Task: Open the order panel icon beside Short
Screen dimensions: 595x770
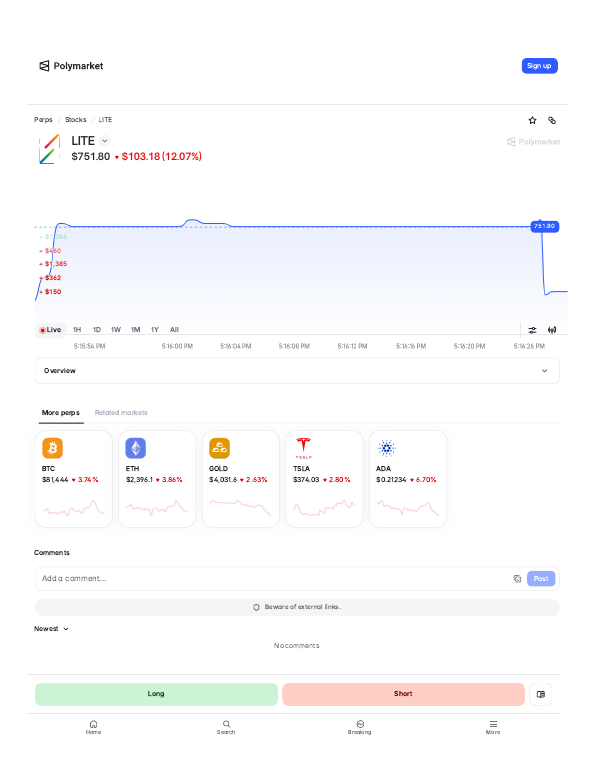Action: pyautogui.click(x=541, y=694)
